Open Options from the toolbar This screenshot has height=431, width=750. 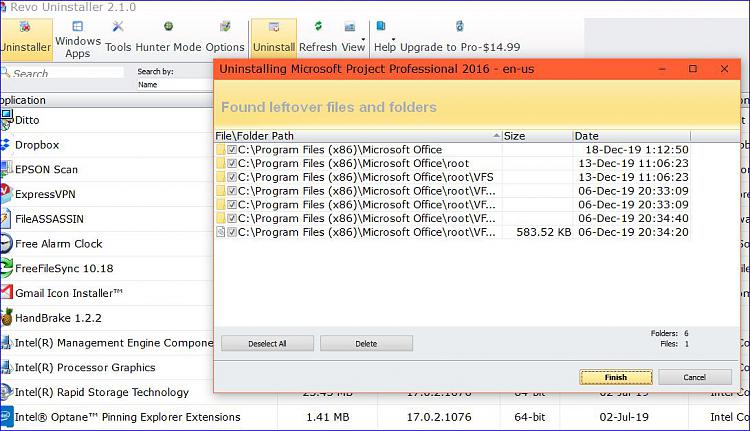click(x=225, y=37)
